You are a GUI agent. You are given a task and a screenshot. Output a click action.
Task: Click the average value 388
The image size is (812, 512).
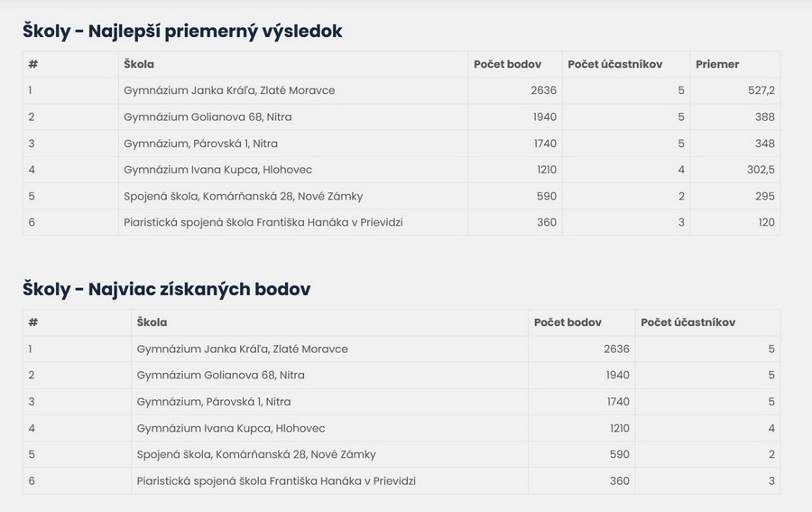click(x=765, y=116)
